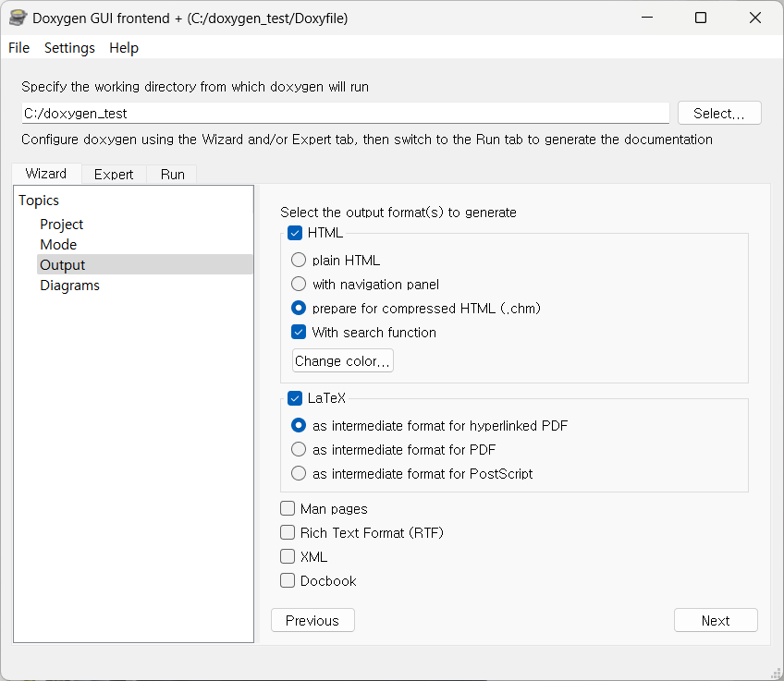Image resolution: width=784 pixels, height=681 pixels.
Task: Select the Output topic
Action: point(145,265)
